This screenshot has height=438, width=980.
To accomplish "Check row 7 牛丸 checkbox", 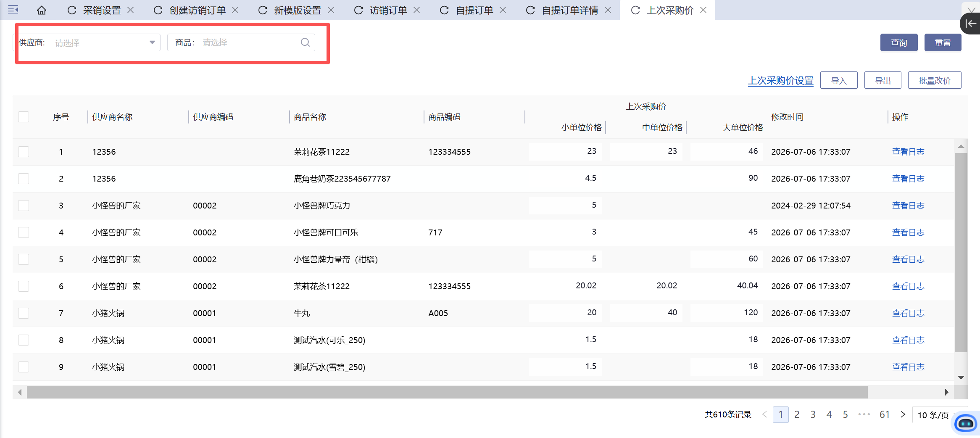I will [x=24, y=313].
